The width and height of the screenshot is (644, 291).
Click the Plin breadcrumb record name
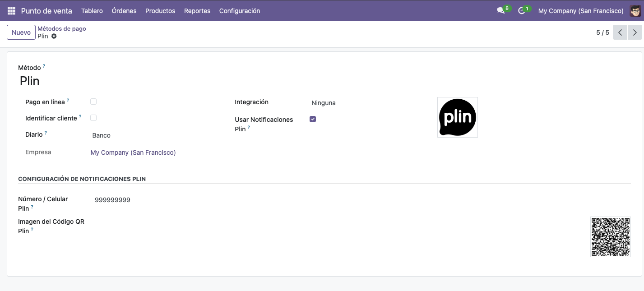point(43,36)
